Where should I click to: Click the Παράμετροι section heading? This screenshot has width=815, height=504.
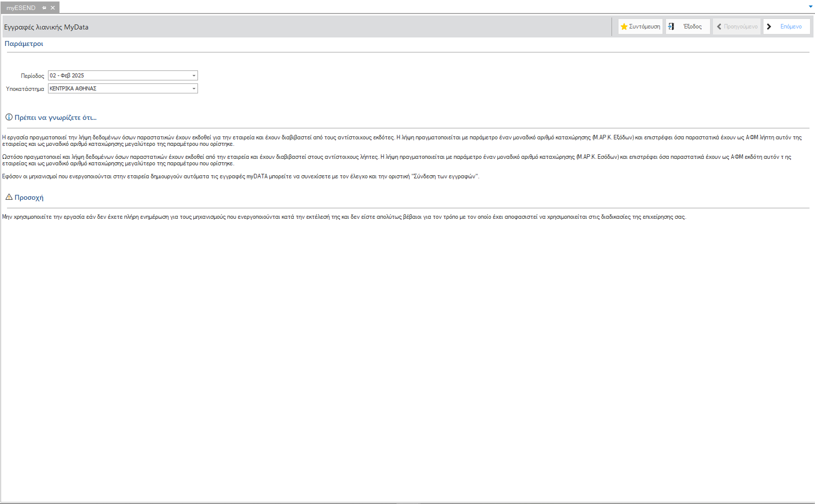[24, 43]
